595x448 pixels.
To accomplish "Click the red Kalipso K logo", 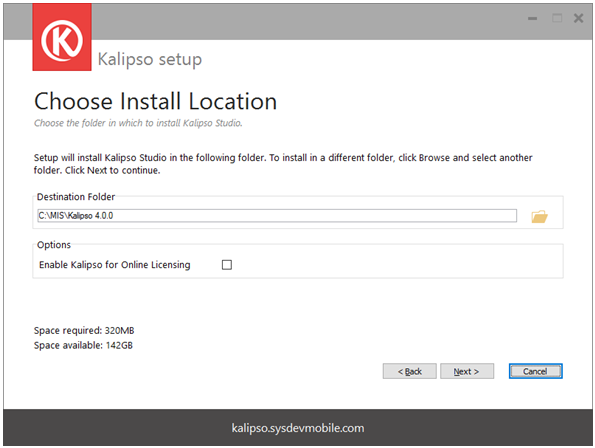I will 62,37.
